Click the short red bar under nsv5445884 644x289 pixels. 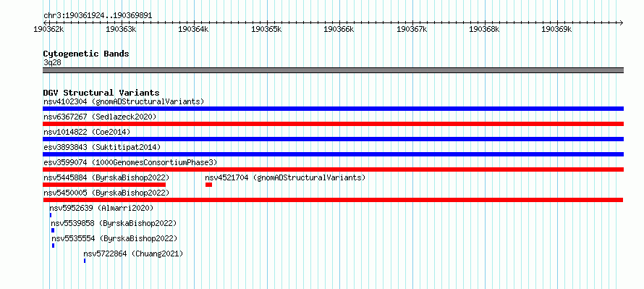point(104,185)
